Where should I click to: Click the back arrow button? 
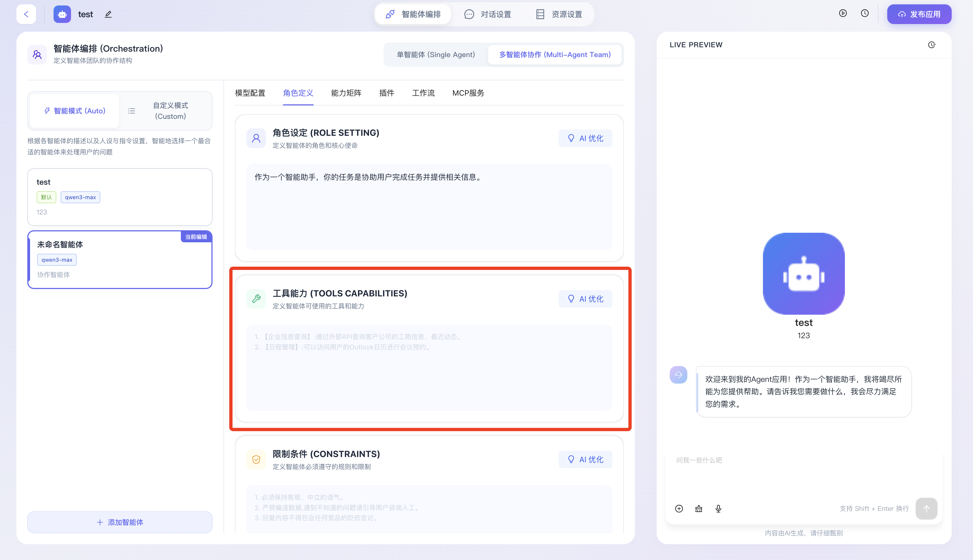point(26,14)
